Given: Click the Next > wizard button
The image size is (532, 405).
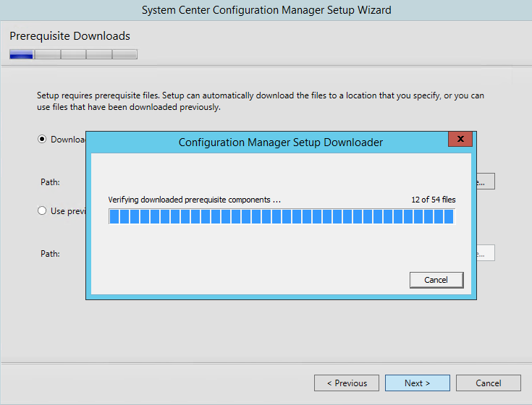Looking at the screenshot, I should (418, 383).
